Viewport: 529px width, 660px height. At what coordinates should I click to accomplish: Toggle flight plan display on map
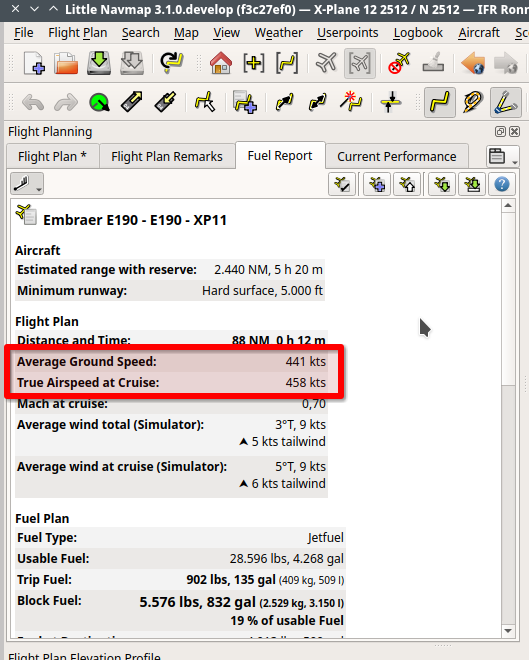tap(440, 102)
